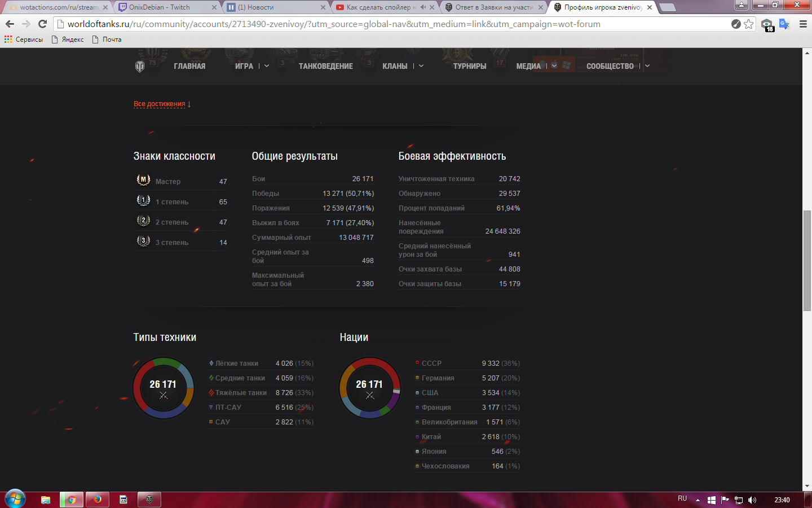This screenshot has width=812, height=508.
Task: Click the volume icon in the system tray
Action: coord(752,500)
